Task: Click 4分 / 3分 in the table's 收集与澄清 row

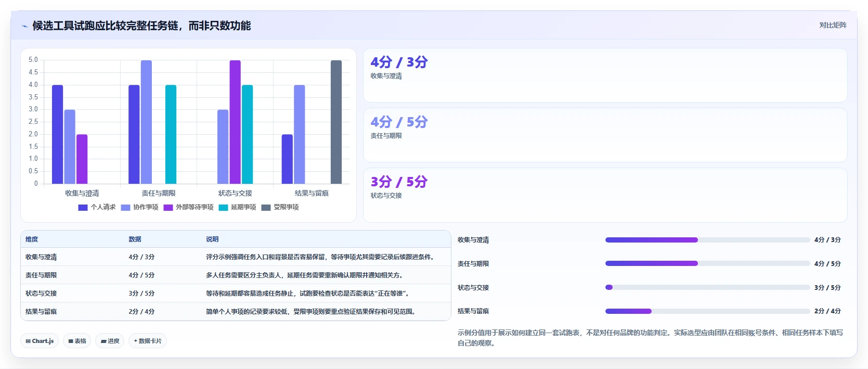Action: coord(141,257)
